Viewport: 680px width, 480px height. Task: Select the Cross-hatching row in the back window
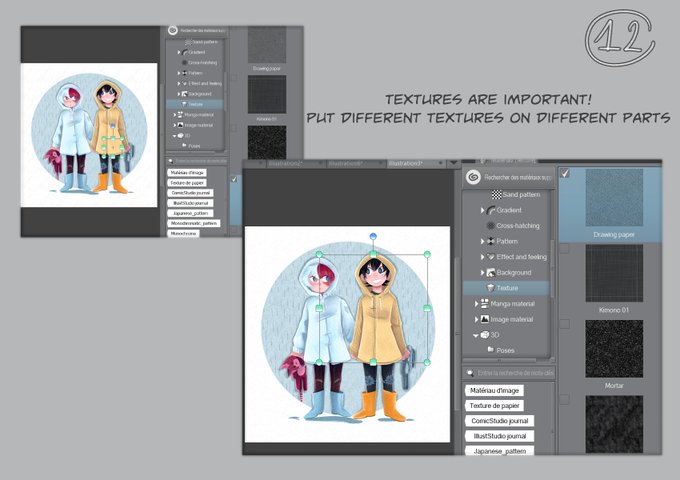[x=195, y=62]
